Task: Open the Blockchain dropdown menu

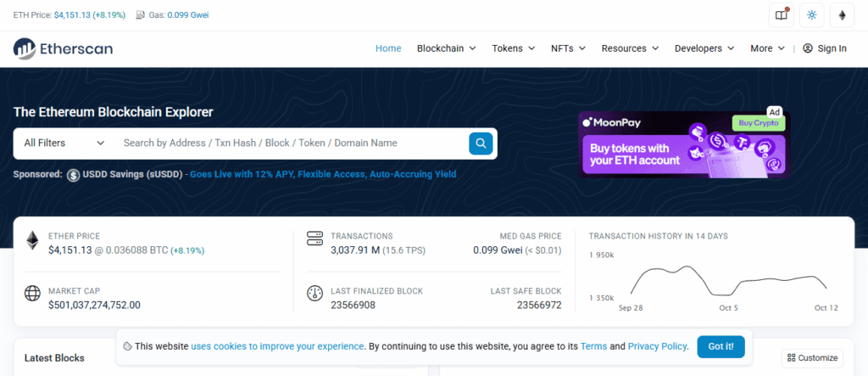Action: [446, 48]
